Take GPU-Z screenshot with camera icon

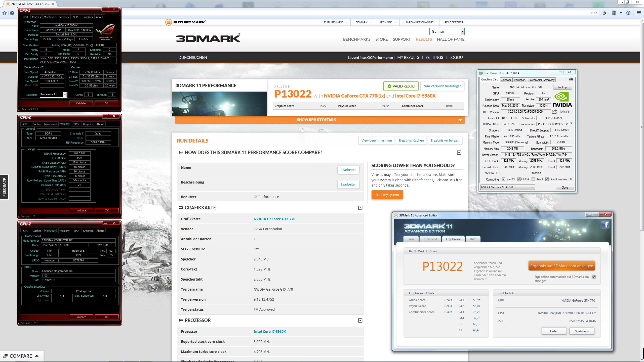[x=571, y=79]
